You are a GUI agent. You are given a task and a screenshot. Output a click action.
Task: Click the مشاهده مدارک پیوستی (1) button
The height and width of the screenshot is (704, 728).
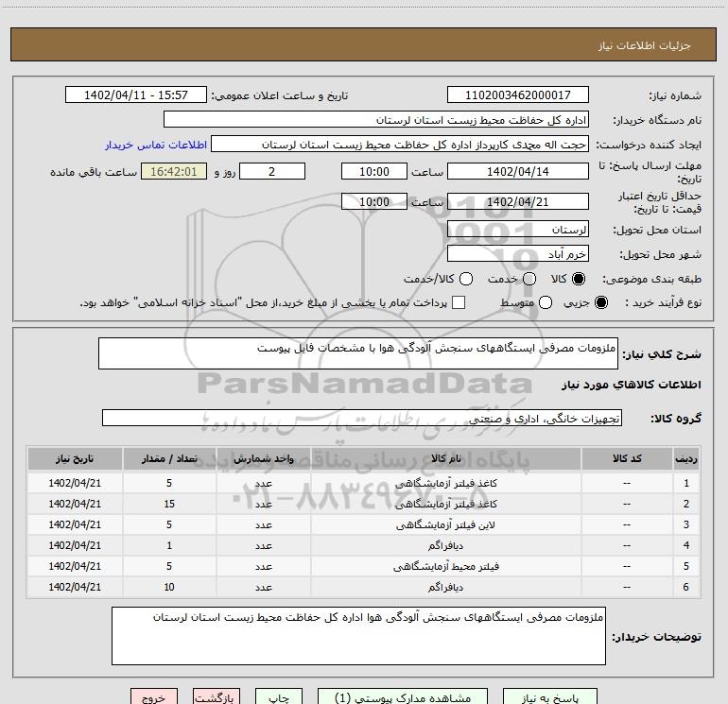pos(403,696)
